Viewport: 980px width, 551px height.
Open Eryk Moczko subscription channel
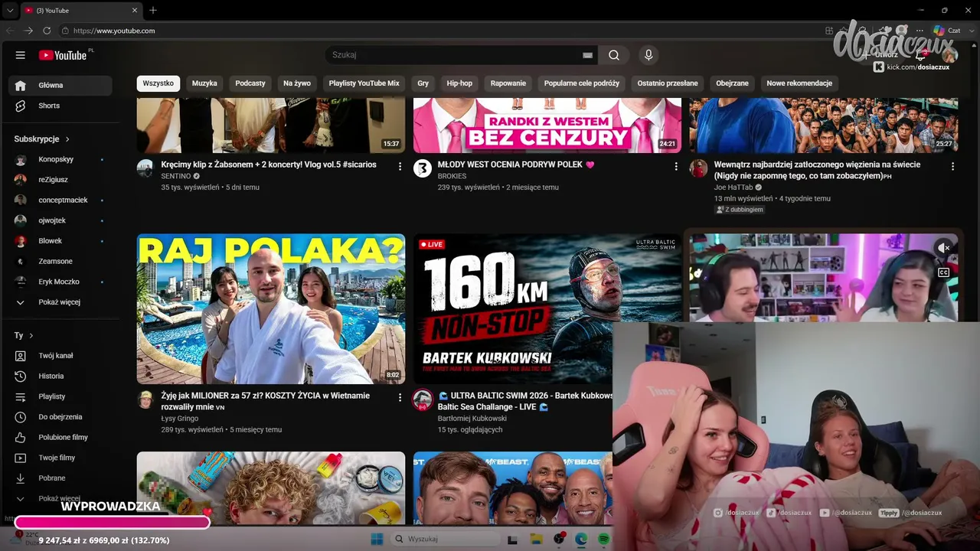[60, 282]
